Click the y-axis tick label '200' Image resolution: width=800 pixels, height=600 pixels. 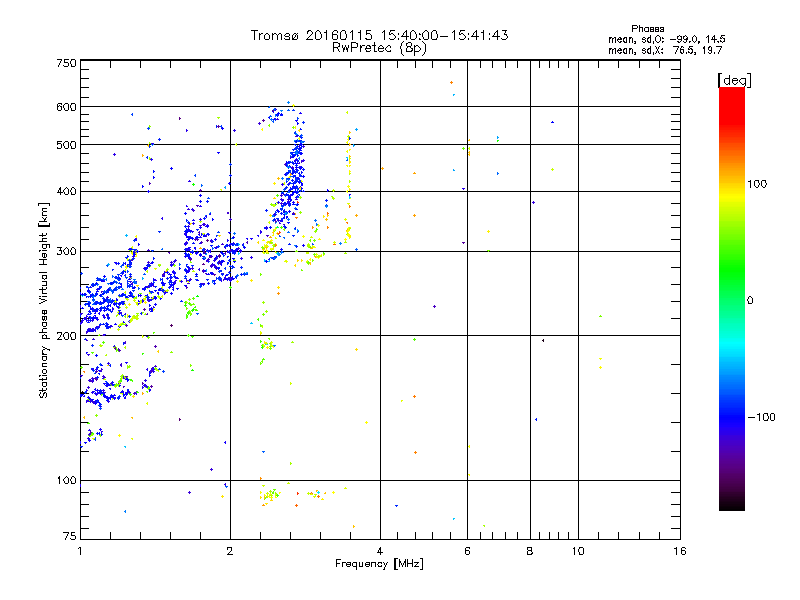coord(66,336)
